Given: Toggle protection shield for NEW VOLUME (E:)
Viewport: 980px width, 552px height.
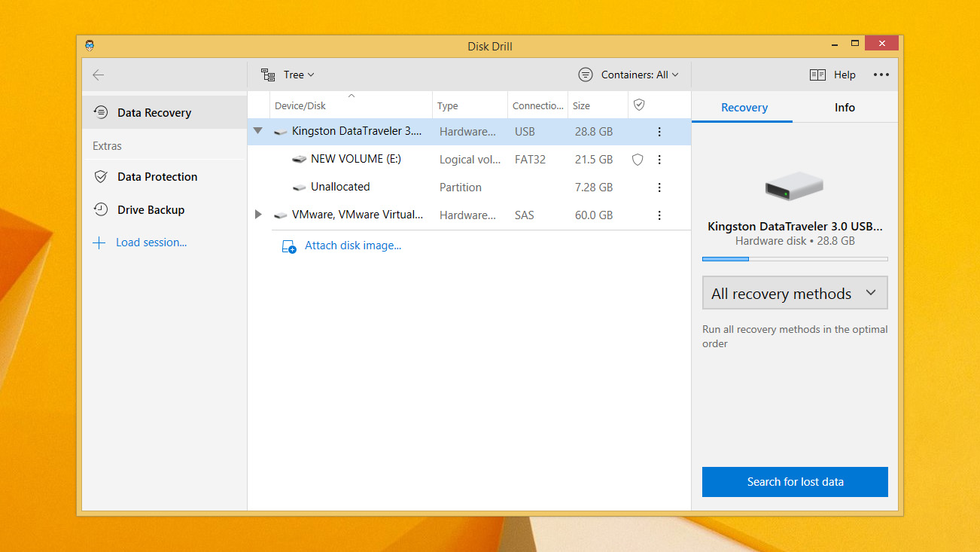Looking at the screenshot, I should 638,160.
